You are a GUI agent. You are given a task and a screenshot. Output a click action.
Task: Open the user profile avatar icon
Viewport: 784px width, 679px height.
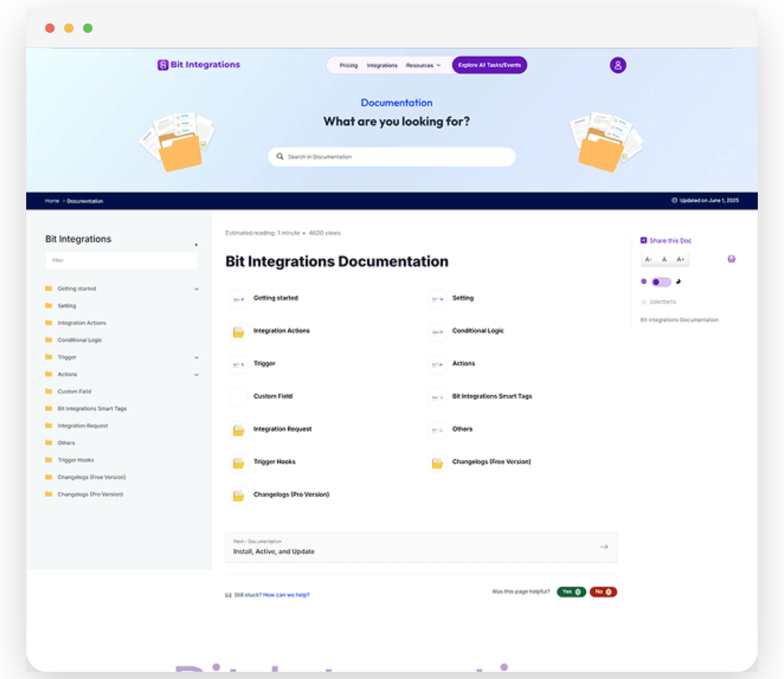[618, 65]
